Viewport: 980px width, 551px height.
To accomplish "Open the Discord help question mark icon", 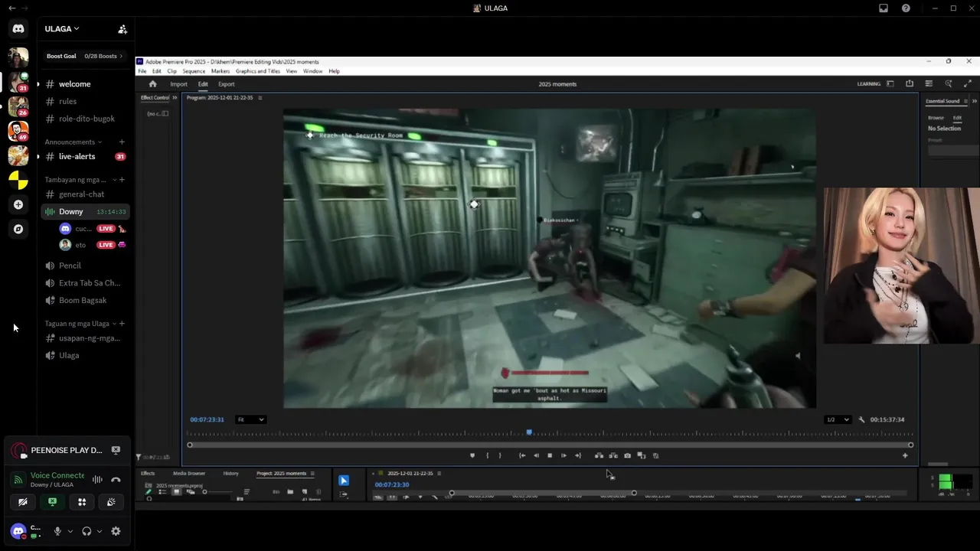I will [906, 8].
